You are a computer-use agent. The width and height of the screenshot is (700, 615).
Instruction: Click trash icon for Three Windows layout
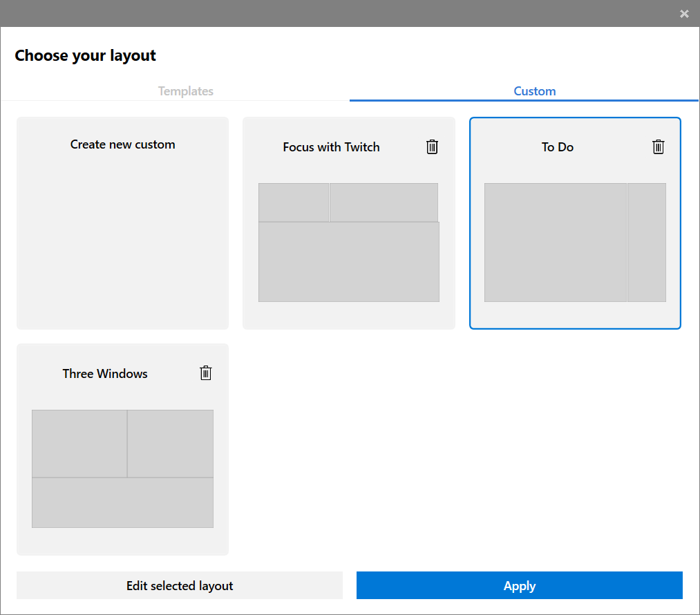205,373
